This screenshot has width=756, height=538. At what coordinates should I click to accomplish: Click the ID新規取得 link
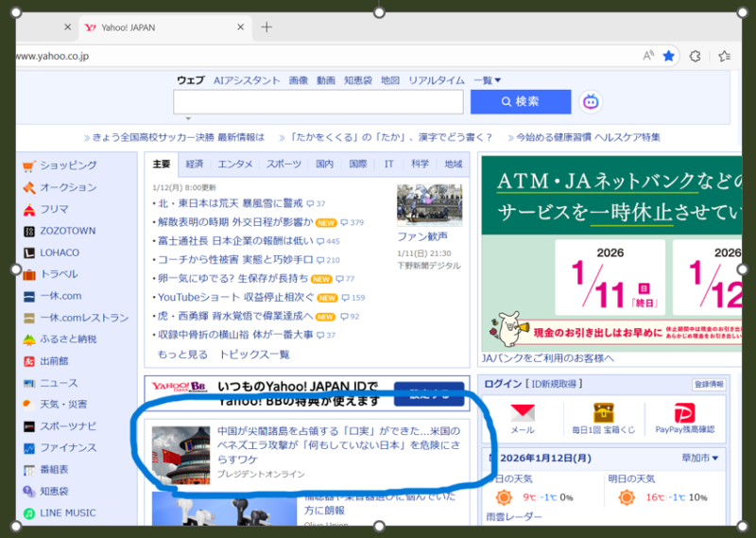coord(555,384)
